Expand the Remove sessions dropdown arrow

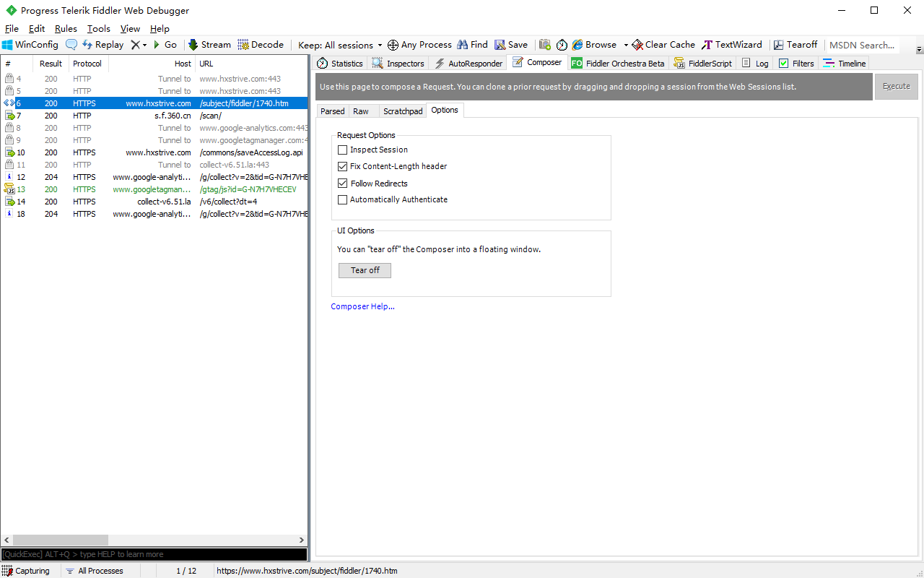click(x=144, y=45)
